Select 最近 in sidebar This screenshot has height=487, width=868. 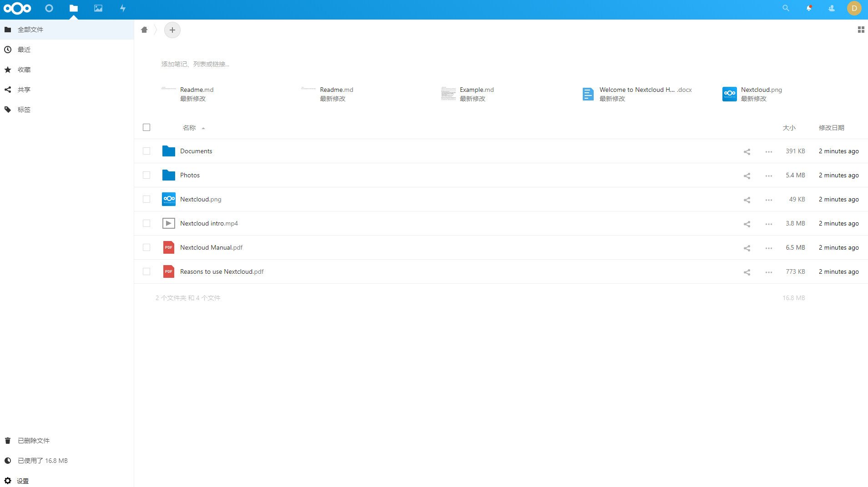pyautogui.click(x=67, y=50)
